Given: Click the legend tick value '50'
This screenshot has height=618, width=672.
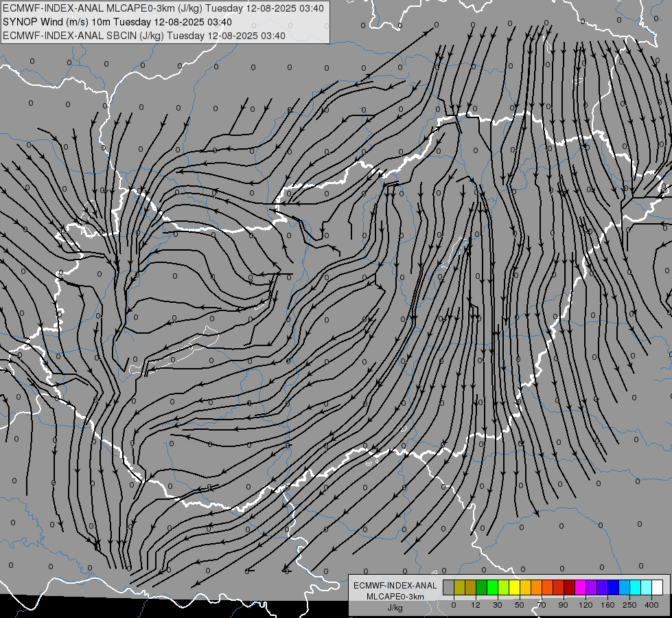Looking at the screenshot, I should pos(520,605).
